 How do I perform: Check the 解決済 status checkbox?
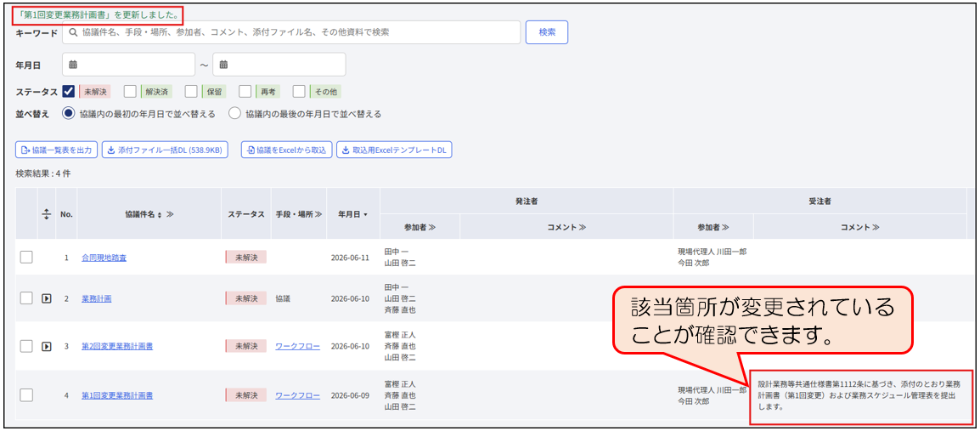[x=130, y=91]
